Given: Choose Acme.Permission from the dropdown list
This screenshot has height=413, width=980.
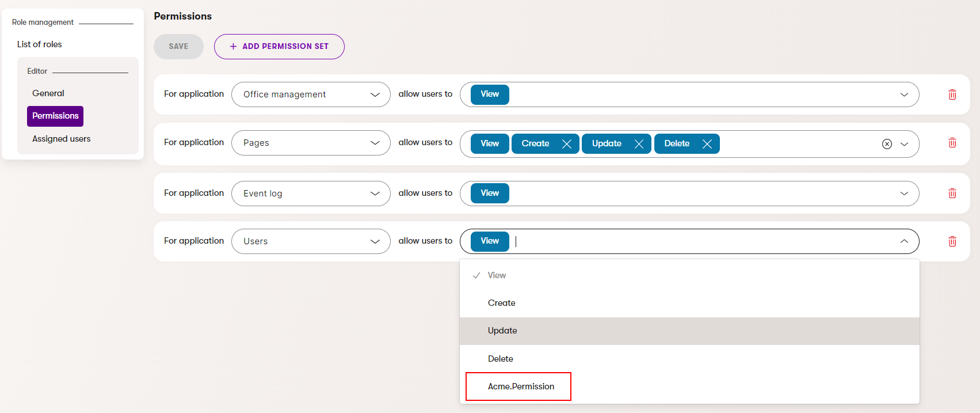Looking at the screenshot, I should coord(521,387).
